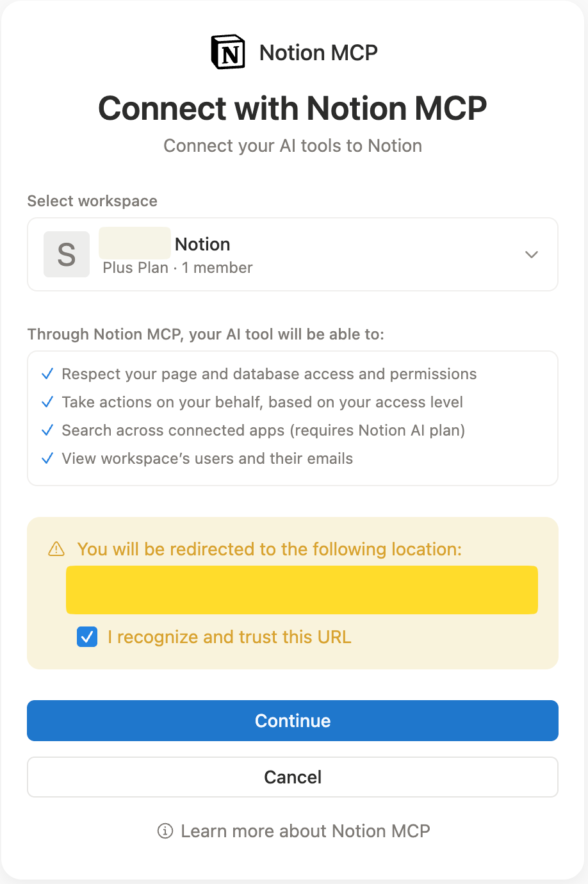Expand the workspace dropdown chevron

click(531, 254)
